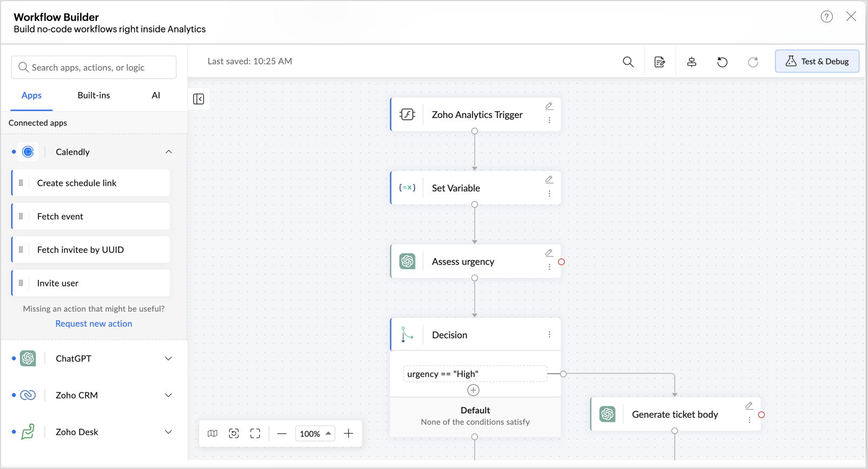Click the stamp-like toolbar icon
This screenshot has height=469, width=868.
pyautogui.click(x=692, y=62)
